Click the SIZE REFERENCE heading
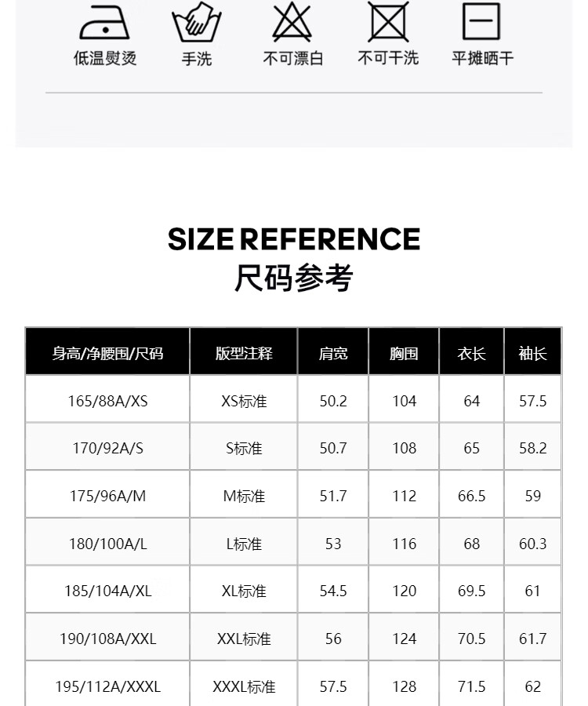This screenshot has height=706, width=588. [x=294, y=239]
